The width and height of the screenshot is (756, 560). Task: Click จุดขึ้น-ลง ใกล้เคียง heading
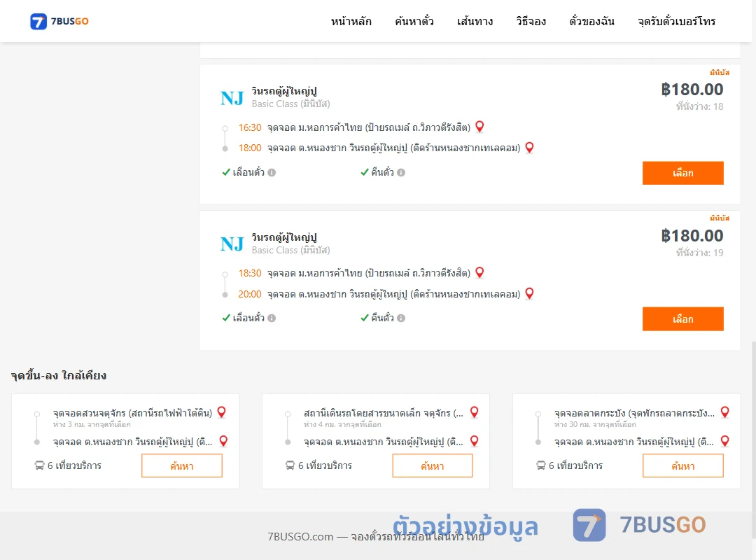(59, 375)
